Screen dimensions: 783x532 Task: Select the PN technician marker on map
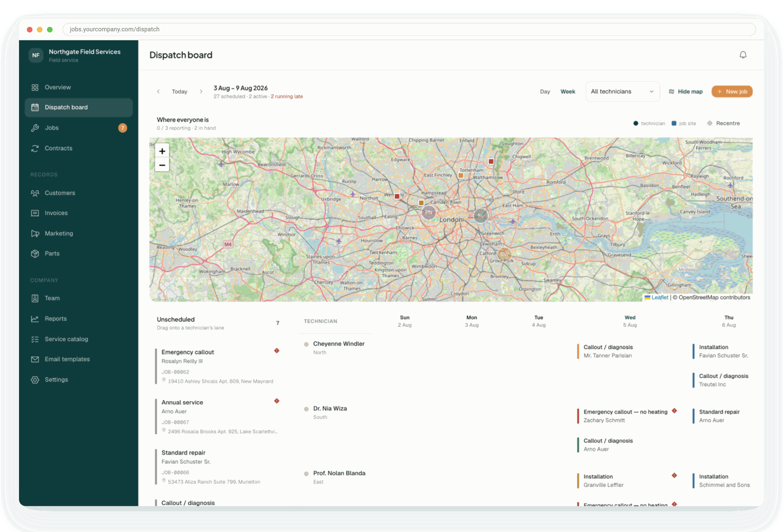click(x=429, y=213)
